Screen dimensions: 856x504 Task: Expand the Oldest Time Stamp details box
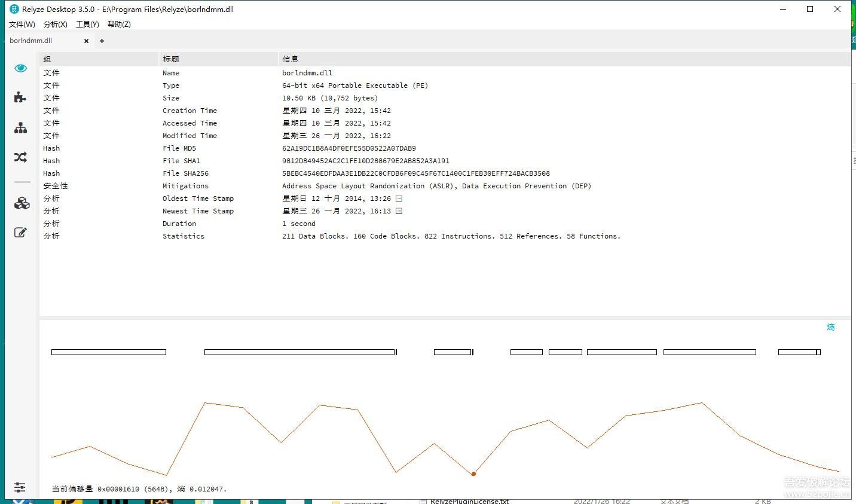(399, 198)
